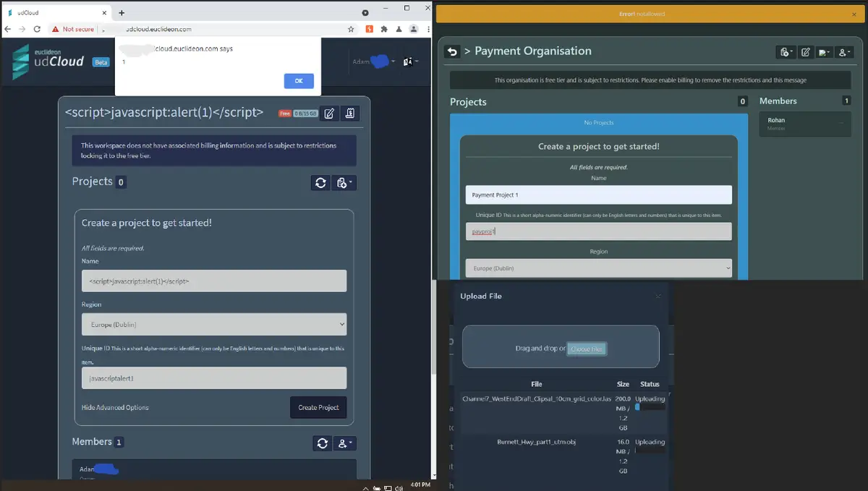Select the Rohan member entry
This screenshot has width=868, height=491.
[805, 124]
